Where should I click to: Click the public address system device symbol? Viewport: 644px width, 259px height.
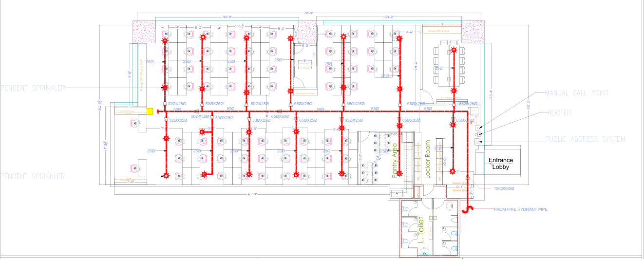click(477, 142)
